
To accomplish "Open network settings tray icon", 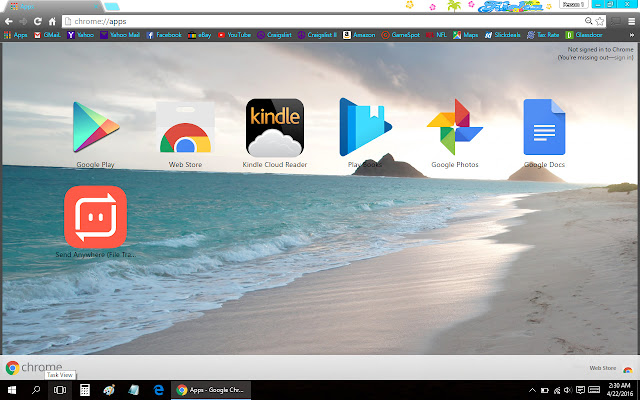I will pos(556,390).
